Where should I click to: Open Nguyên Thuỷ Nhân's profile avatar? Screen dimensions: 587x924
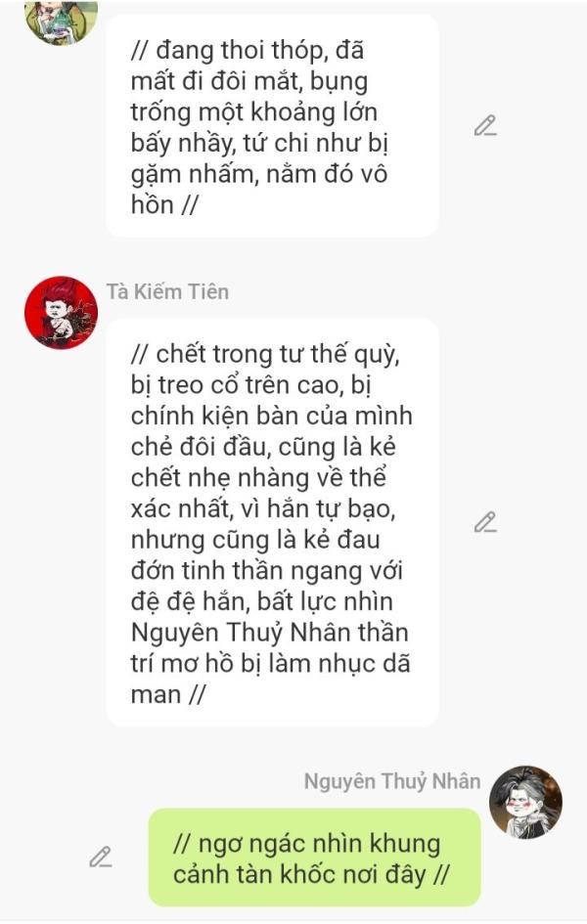point(525,802)
